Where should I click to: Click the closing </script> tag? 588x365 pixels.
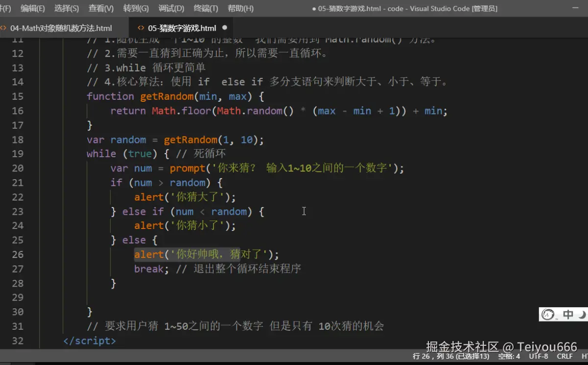tap(90, 341)
